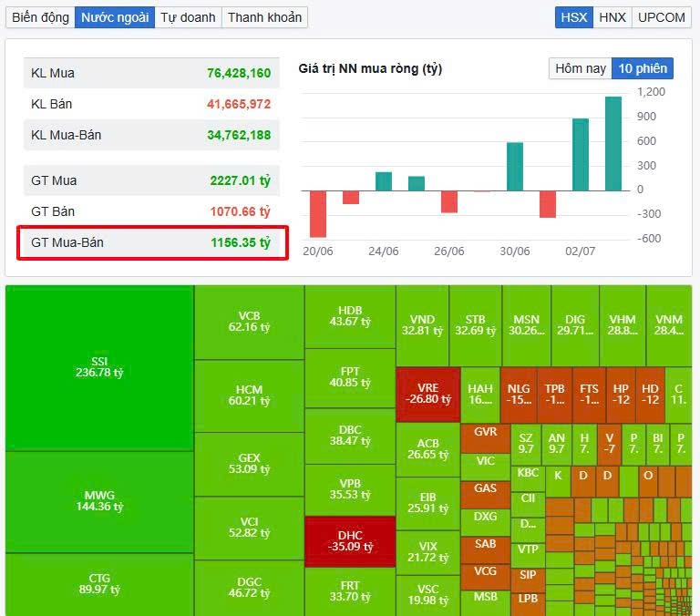This screenshot has height=616, width=700.
Task: Open the EIB 25.91 tỷ tile
Action: point(428,504)
